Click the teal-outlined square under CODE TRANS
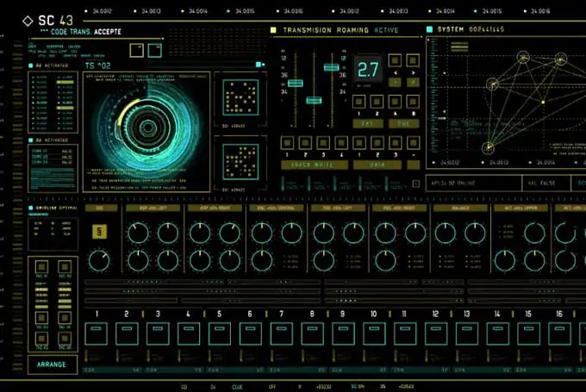Viewport: 586px width, 392px height. (x=155, y=51)
